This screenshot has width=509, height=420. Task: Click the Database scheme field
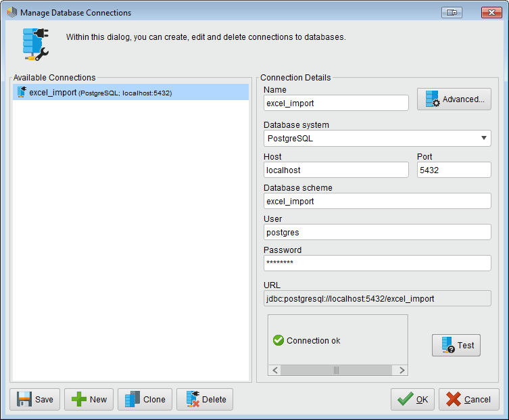click(377, 201)
